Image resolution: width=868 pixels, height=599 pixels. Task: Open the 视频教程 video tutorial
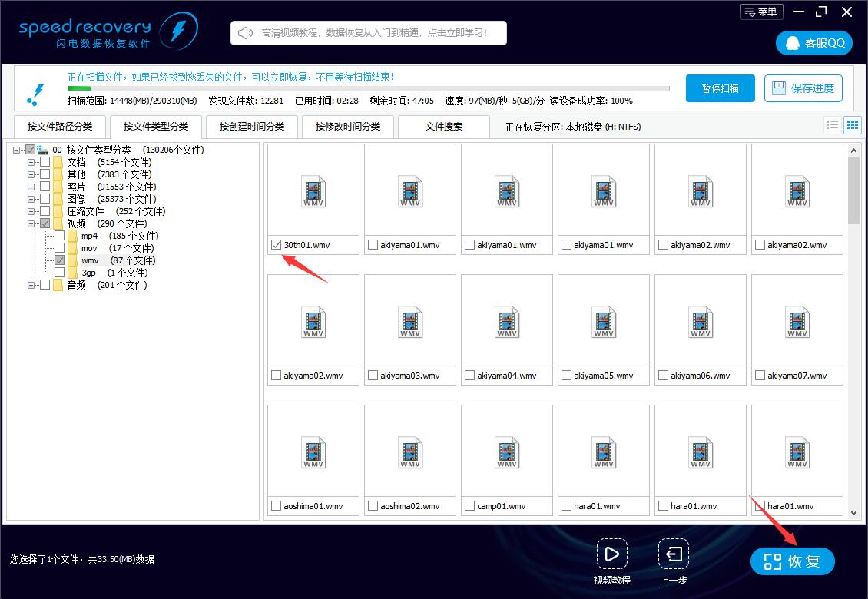tap(612, 554)
